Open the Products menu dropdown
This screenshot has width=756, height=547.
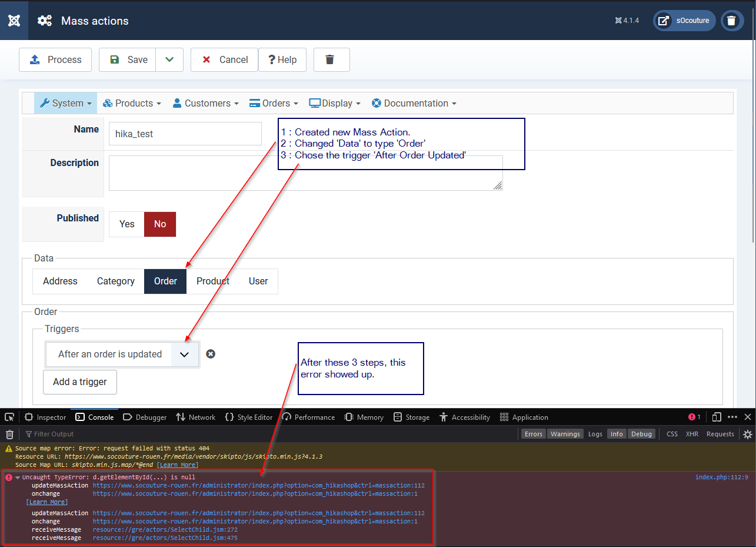132,103
